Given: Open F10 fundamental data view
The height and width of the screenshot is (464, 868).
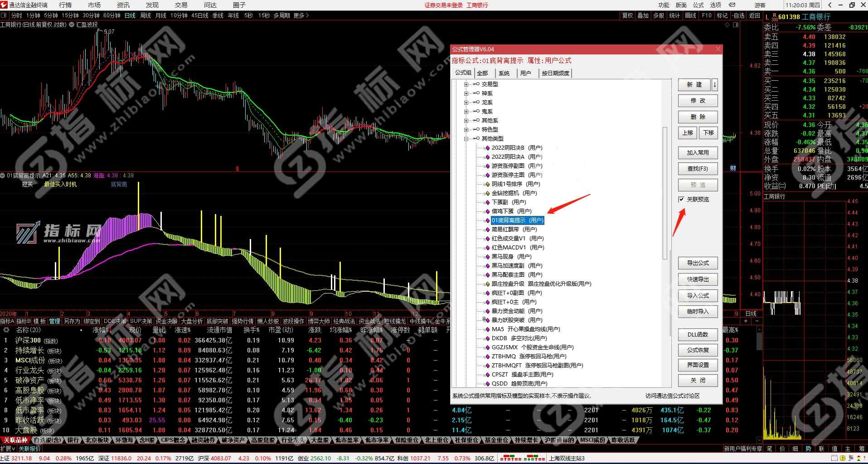Looking at the screenshot, I should 706,15.
